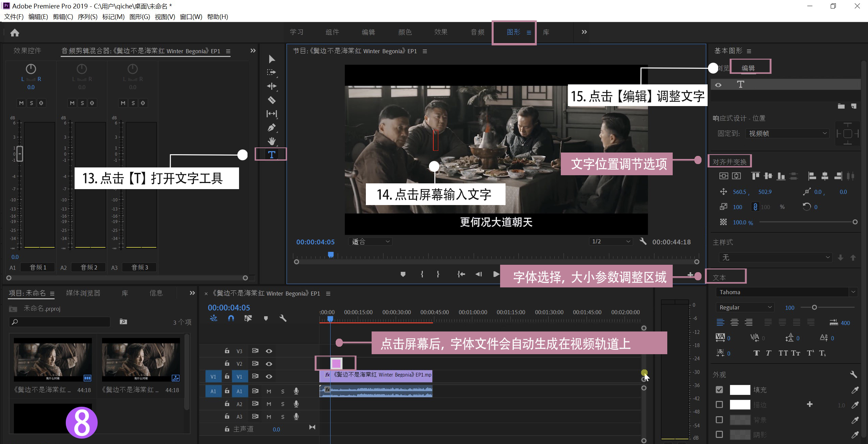Step back one frame

pos(478,274)
